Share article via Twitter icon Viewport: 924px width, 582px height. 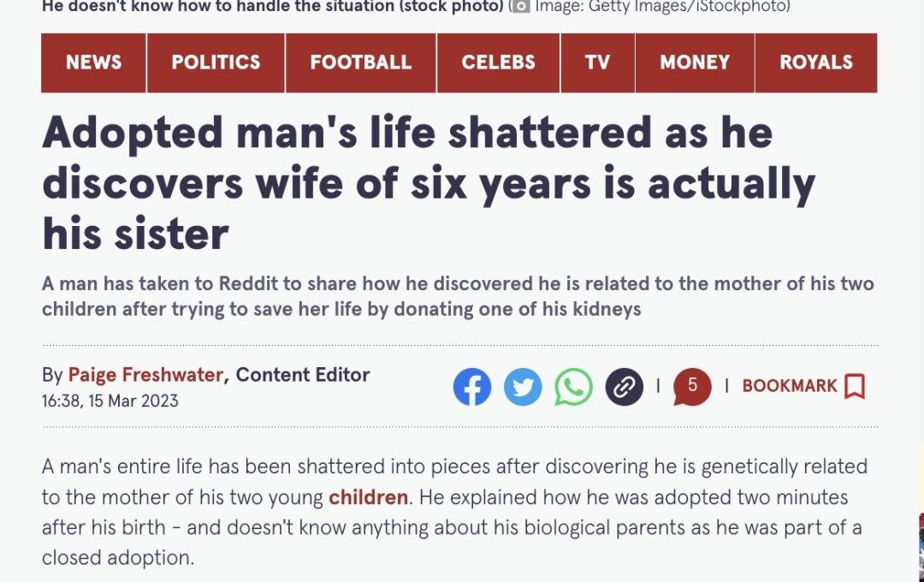[523, 387]
